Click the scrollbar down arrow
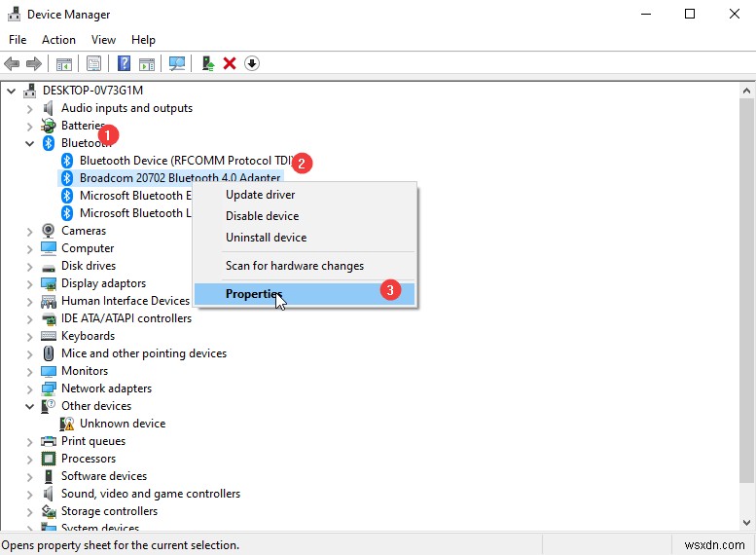 pyautogui.click(x=746, y=522)
